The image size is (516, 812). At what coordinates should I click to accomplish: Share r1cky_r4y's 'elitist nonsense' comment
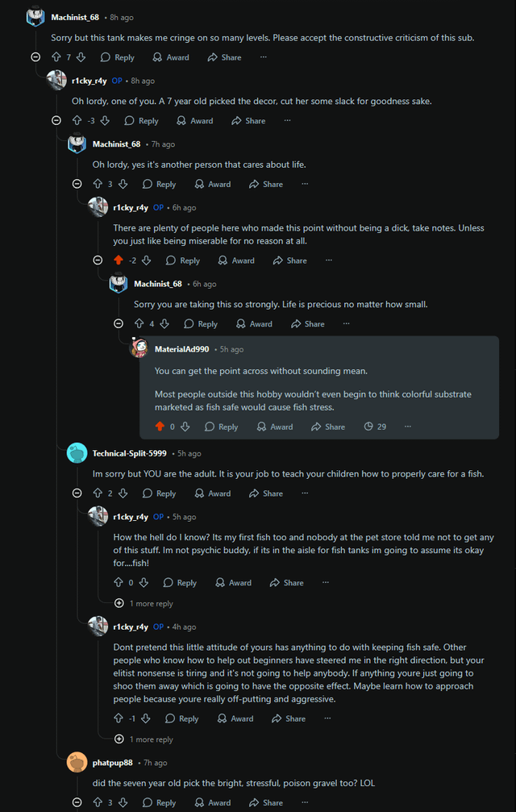click(288, 718)
